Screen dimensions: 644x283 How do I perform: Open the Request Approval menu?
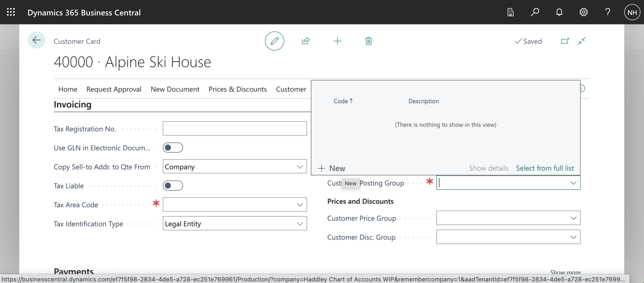tap(114, 89)
